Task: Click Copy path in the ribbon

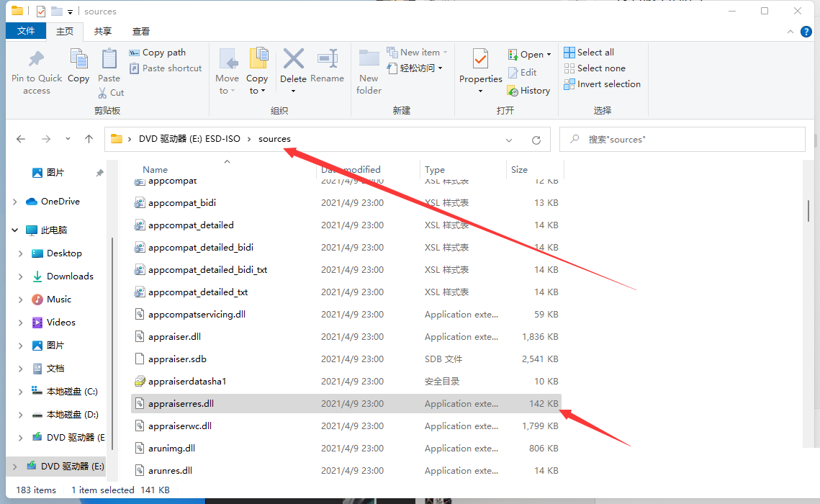Action: (x=158, y=53)
